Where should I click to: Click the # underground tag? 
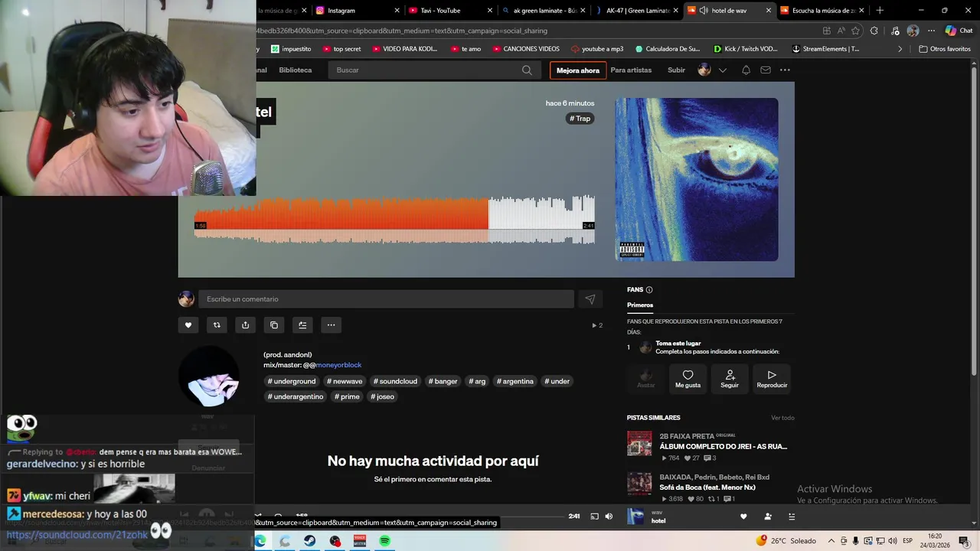point(291,381)
